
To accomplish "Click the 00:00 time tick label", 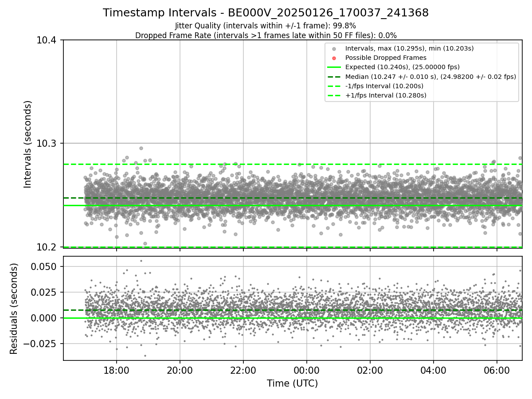I will tap(307, 370).
